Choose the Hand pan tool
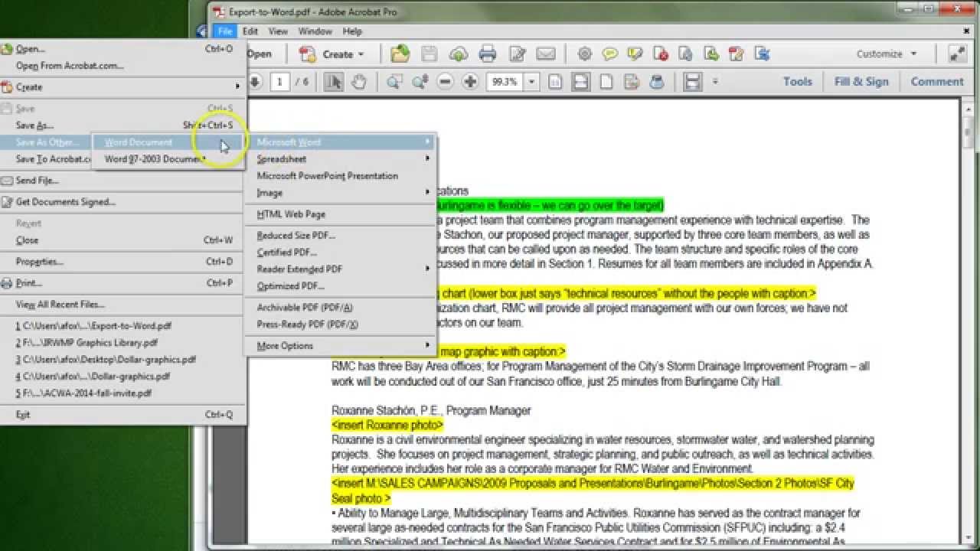This screenshot has height=551, width=980. (x=358, y=81)
